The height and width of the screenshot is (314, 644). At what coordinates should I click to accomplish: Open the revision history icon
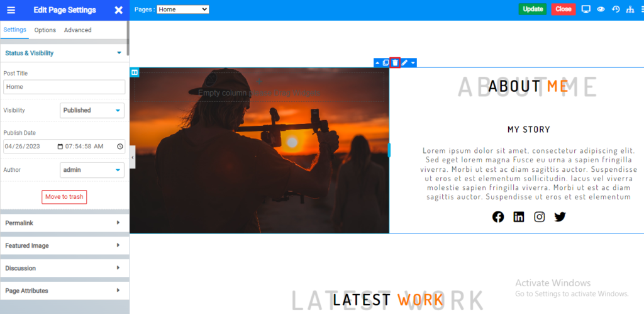coord(616,9)
